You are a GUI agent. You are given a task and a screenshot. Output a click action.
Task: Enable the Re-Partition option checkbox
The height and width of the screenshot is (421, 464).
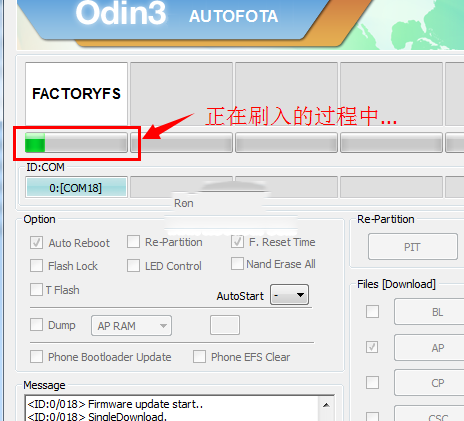(133, 242)
